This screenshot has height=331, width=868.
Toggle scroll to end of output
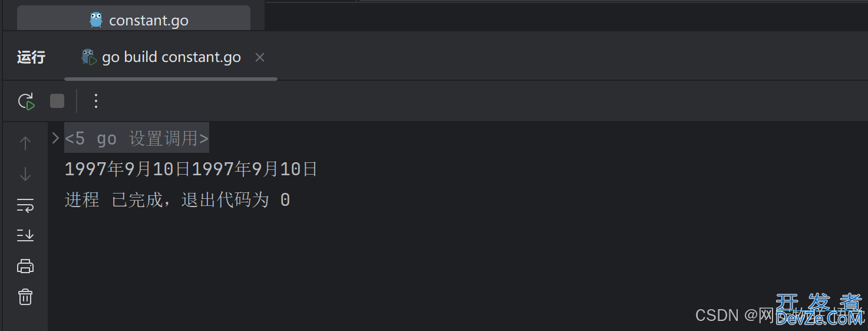pyautogui.click(x=25, y=235)
